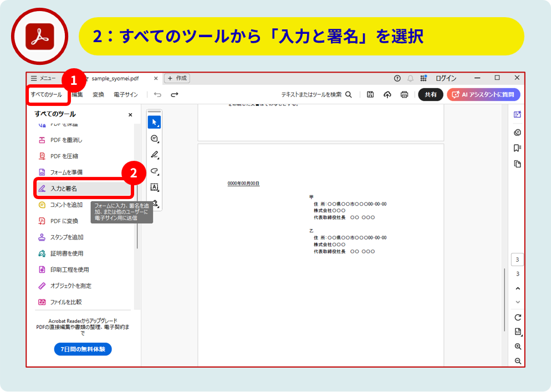Open the 変換 menu
The image size is (551, 392).
click(x=98, y=95)
